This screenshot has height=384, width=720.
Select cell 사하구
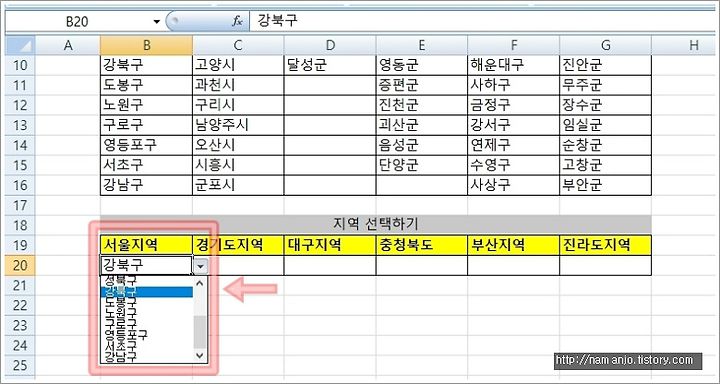(x=514, y=85)
